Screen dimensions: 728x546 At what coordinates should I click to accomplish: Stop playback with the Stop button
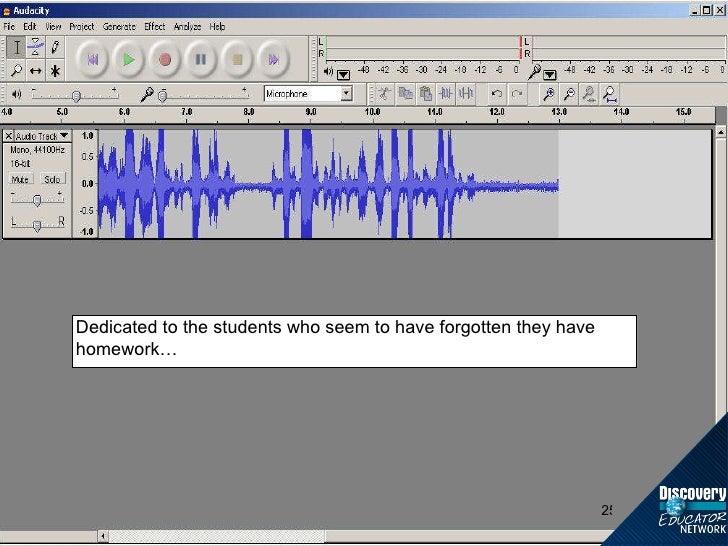[237, 59]
